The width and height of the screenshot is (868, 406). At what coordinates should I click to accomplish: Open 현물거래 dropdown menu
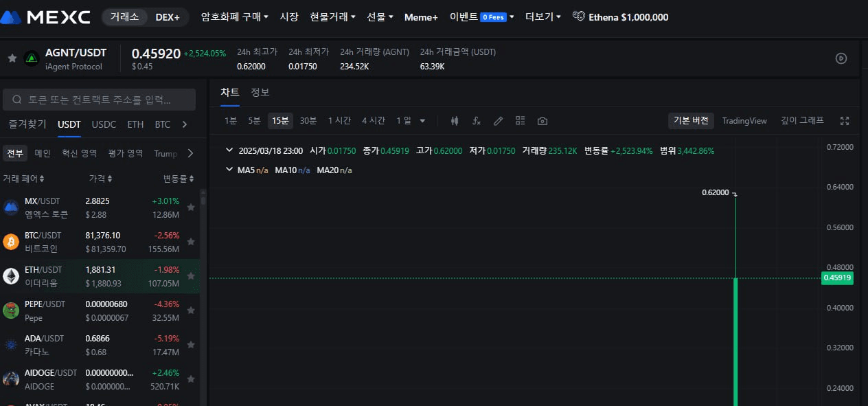[x=332, y=17]
